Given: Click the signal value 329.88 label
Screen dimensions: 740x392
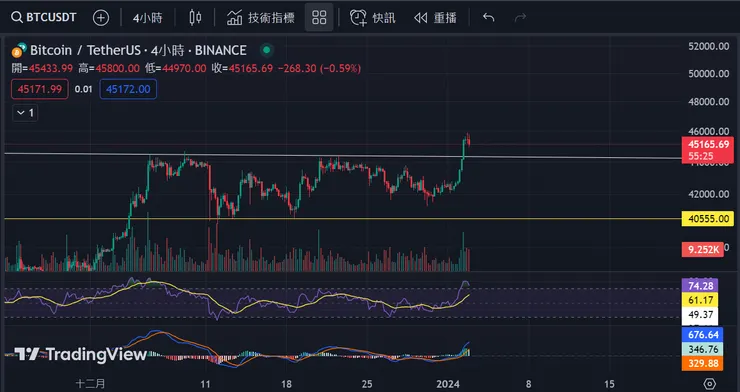Looking at the screenshot, I should (x=702, y=363).
